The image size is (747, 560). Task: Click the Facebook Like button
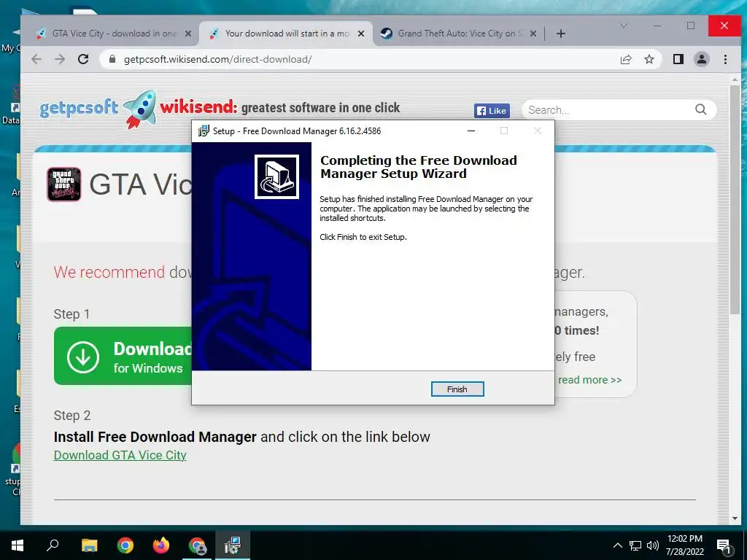pyautogui.click(x=492, y=111)
